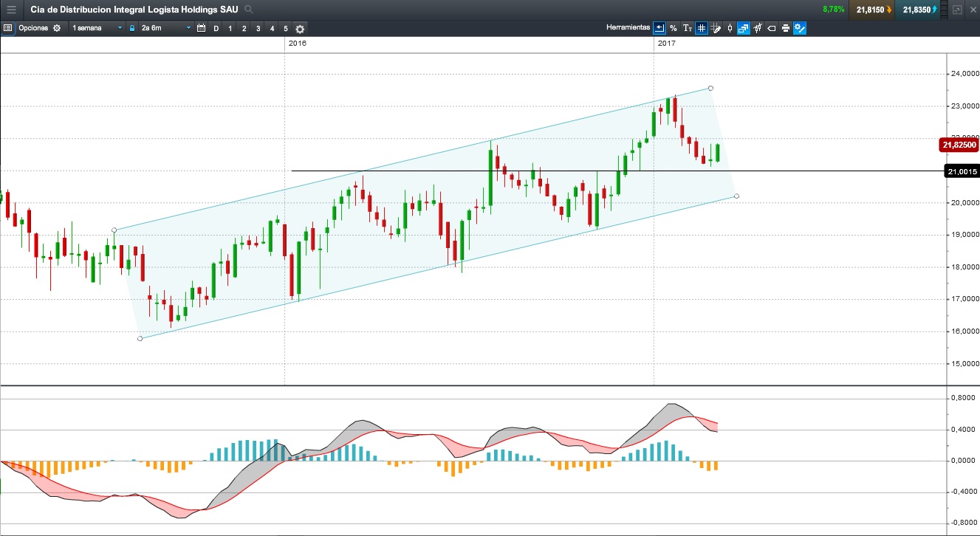Expand the '2a 6m' range dropdown
Viewport: 980px width, 536px height.
[x=166, y=28]
